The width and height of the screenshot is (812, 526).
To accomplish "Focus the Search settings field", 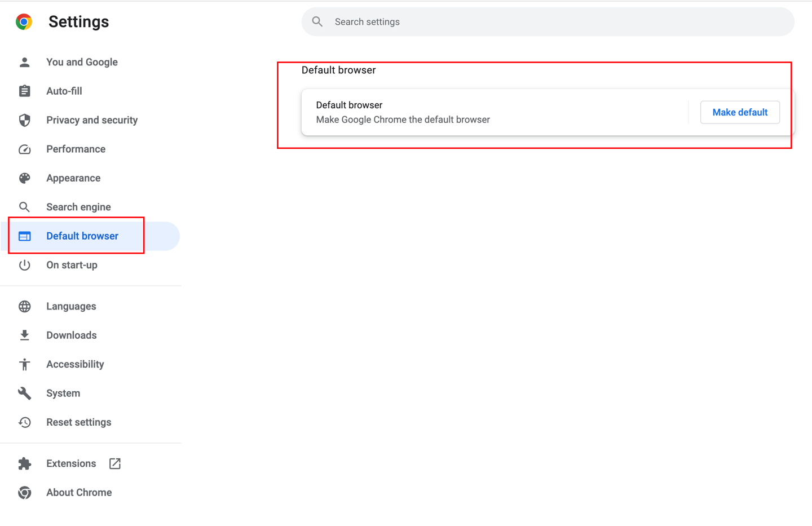I will point(548,21).
